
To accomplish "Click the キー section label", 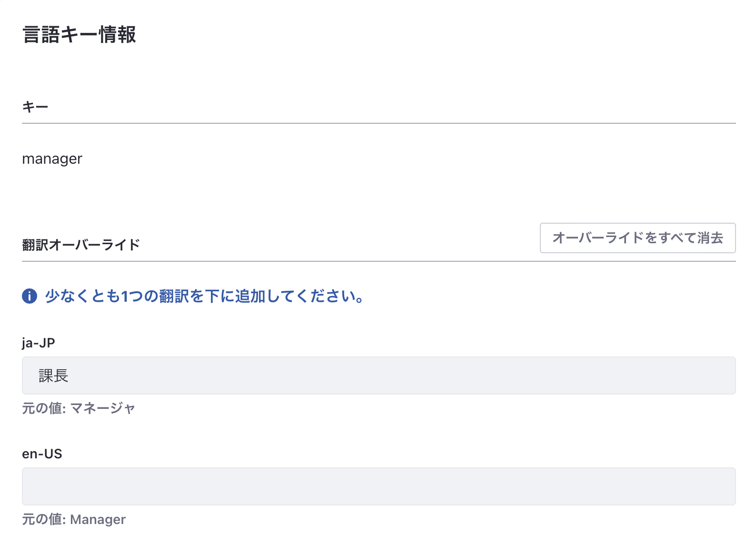I will pos(35,107).
